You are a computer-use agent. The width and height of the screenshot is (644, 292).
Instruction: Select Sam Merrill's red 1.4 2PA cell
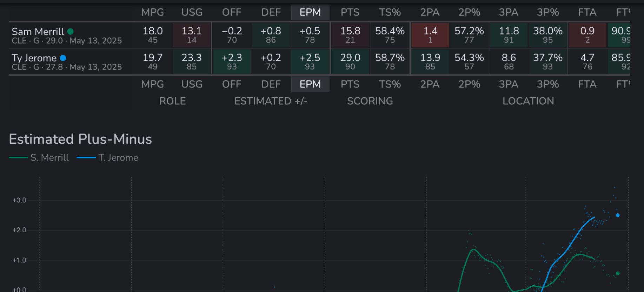coord(430,35)
